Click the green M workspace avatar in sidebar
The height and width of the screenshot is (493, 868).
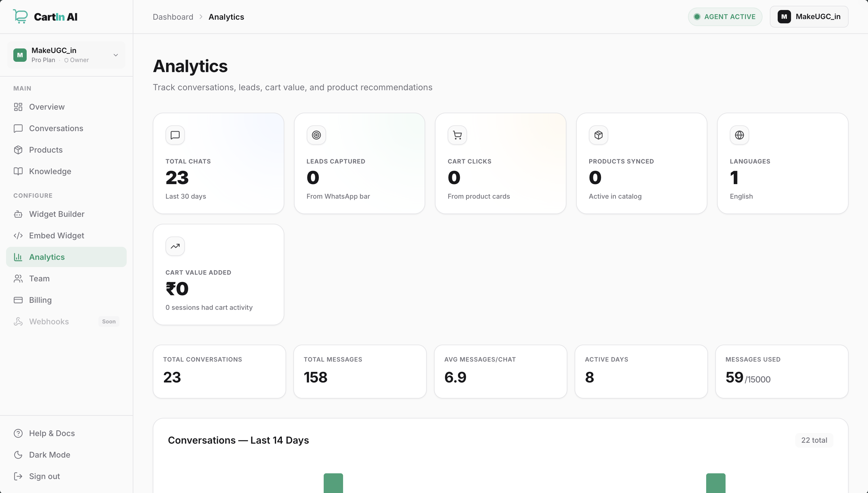point(20,55)
